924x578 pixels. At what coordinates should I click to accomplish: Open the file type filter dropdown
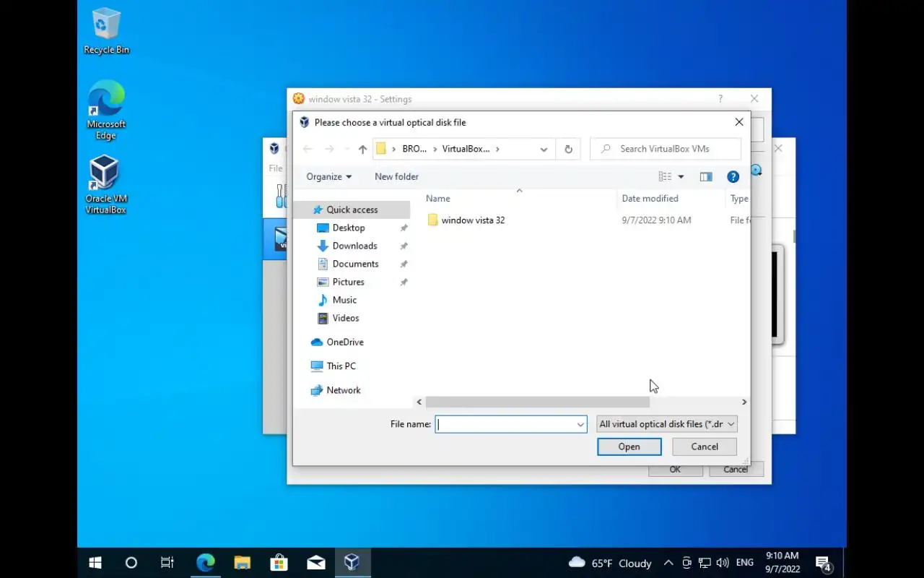pos(667,424)
